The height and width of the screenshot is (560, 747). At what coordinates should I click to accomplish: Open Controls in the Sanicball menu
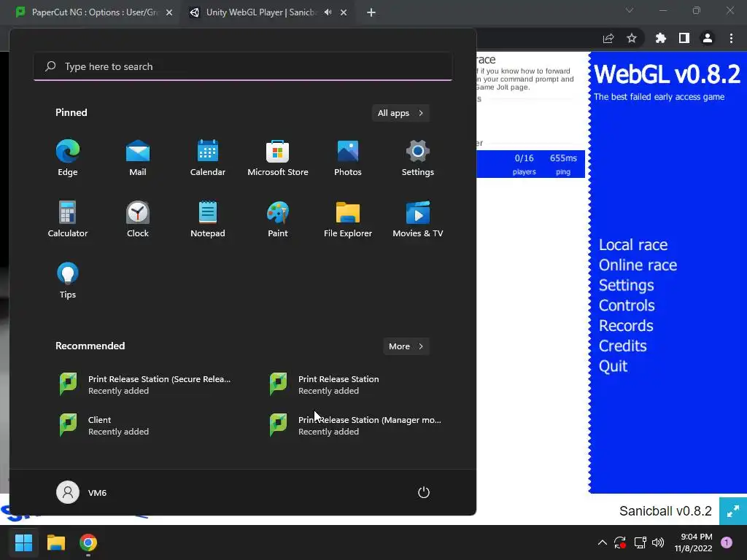tap(627, 306)
